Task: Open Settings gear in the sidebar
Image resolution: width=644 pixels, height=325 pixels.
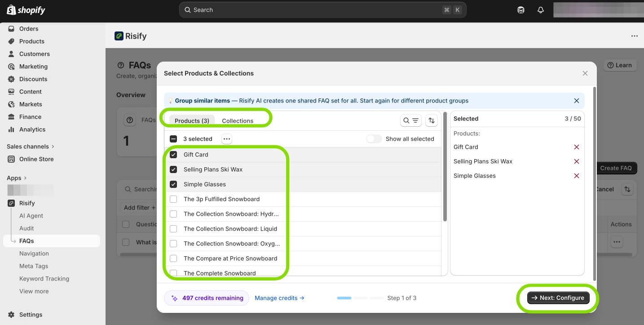Action: click(x=12, y=315)
